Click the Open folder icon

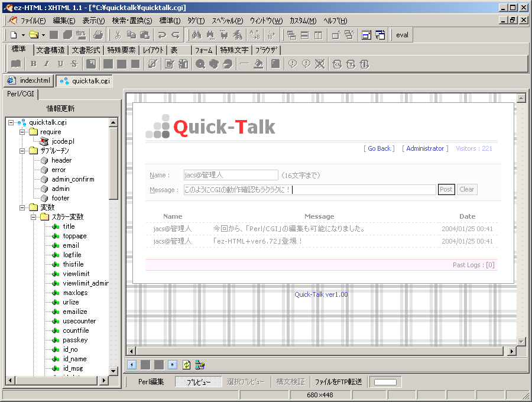click(x=34, y=35)
